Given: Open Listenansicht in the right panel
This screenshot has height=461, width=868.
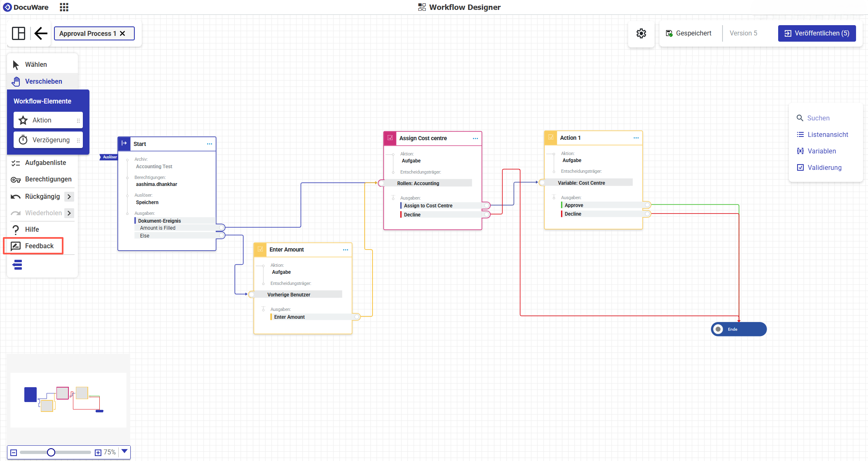Looking at the screenshot, I should point(827,134).
